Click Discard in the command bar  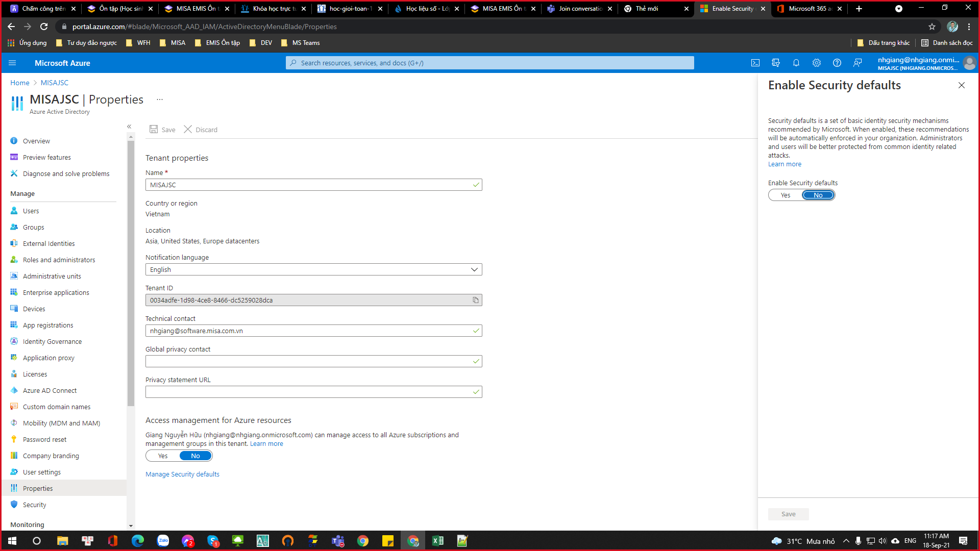(201, 130)
